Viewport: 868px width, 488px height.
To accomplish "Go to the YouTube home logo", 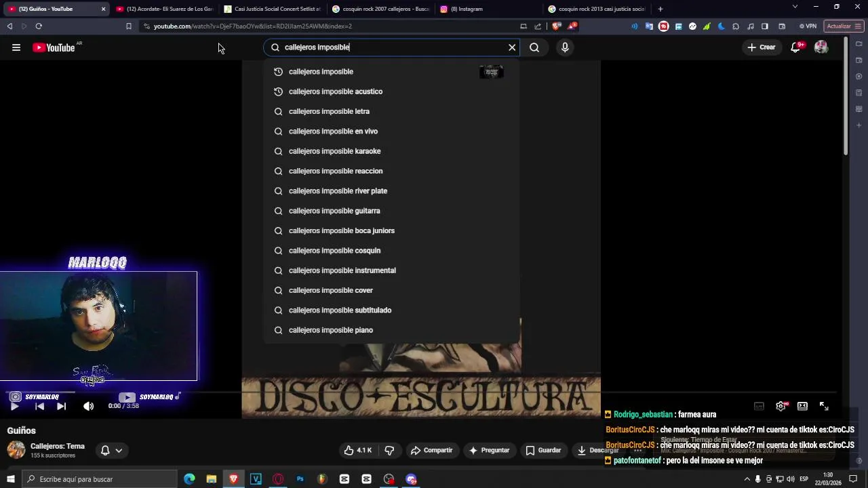I will pos(54,47).
